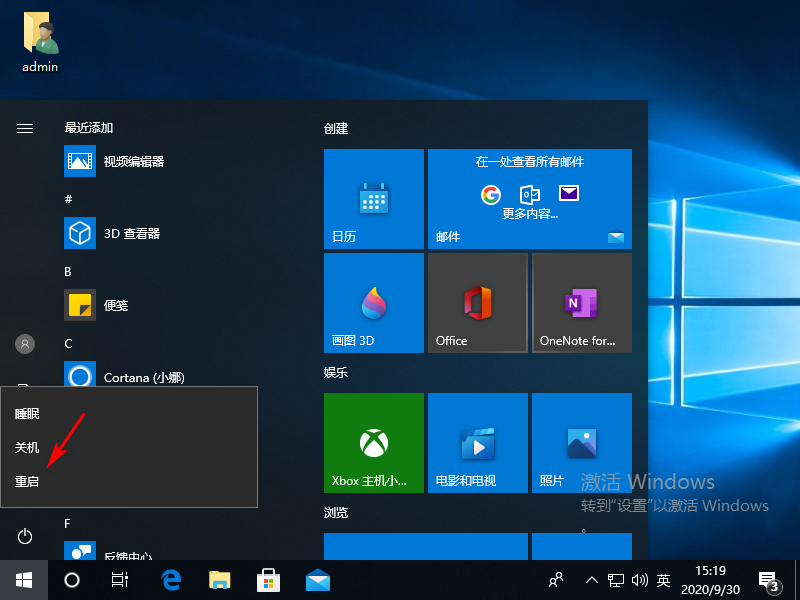Open the Task View button
The height and width of the screenshot is (600, 800).
pos(120,580)
